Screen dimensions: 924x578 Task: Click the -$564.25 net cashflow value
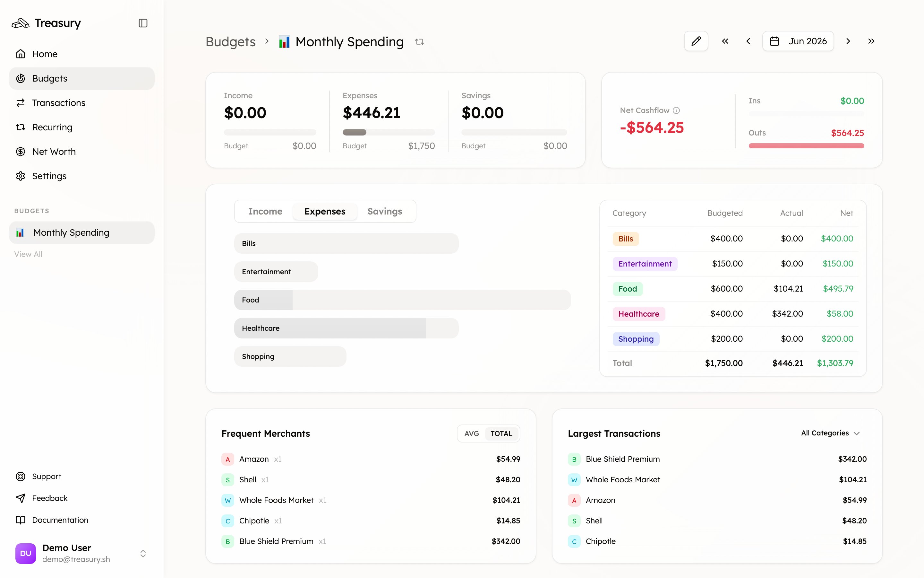click(652, 128)
